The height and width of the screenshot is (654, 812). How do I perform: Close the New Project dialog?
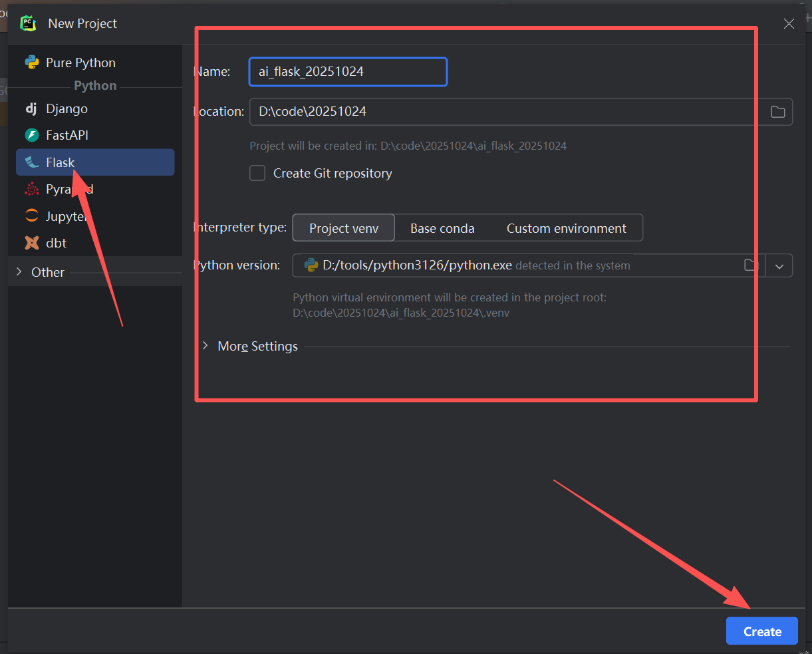pos(789,24)
